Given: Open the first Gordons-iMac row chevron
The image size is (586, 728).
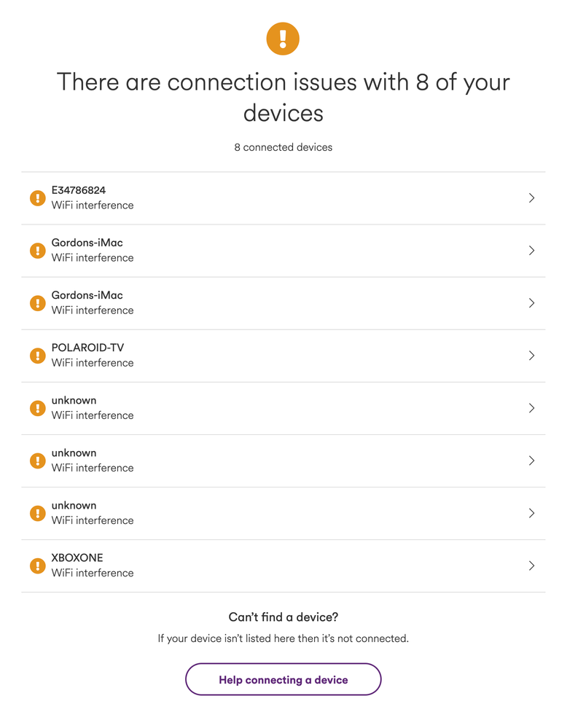Looking at the screenshot, I should [x=531, y=251].
